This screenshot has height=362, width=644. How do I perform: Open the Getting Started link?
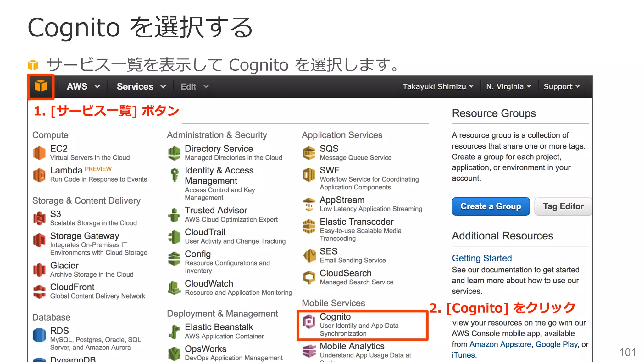[482, 258]
